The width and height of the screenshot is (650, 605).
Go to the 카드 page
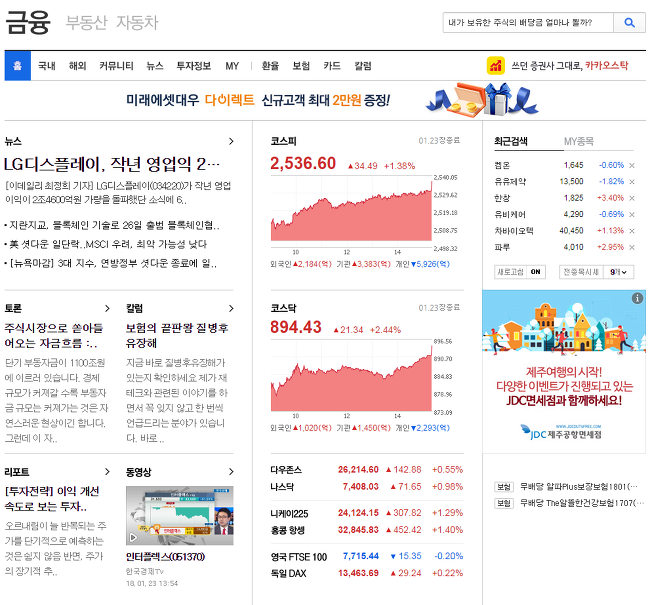332,66
